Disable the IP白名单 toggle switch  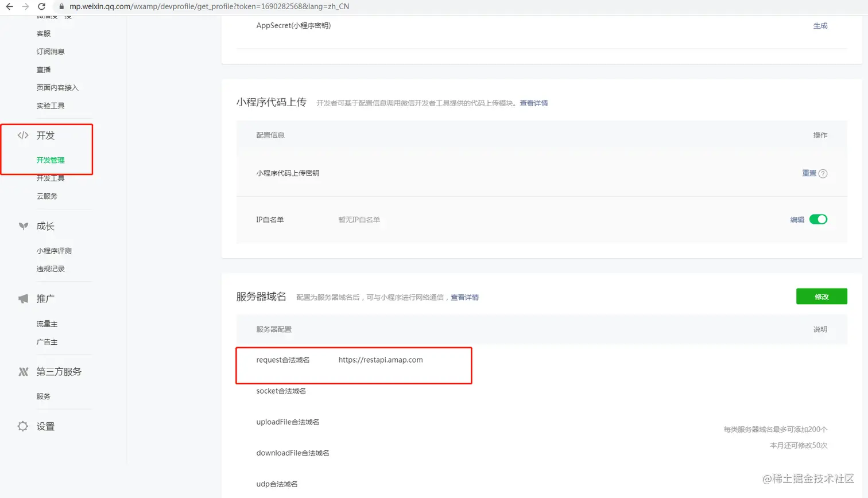[819, 219]
